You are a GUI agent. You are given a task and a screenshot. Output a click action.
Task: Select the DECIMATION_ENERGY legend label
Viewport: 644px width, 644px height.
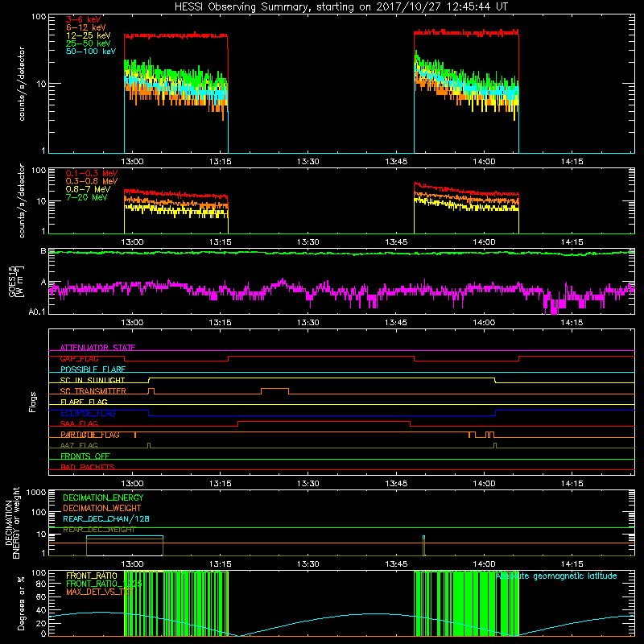(103, 497)
